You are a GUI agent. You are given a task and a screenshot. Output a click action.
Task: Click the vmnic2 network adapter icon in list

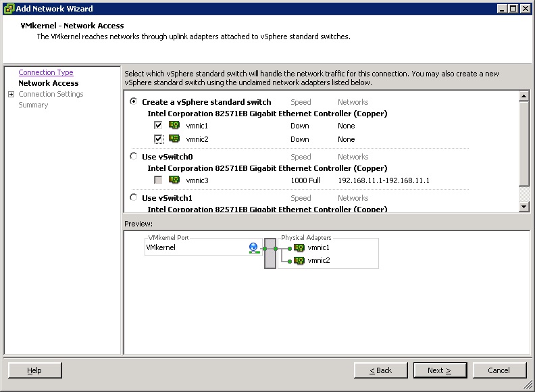click(174, 139)
